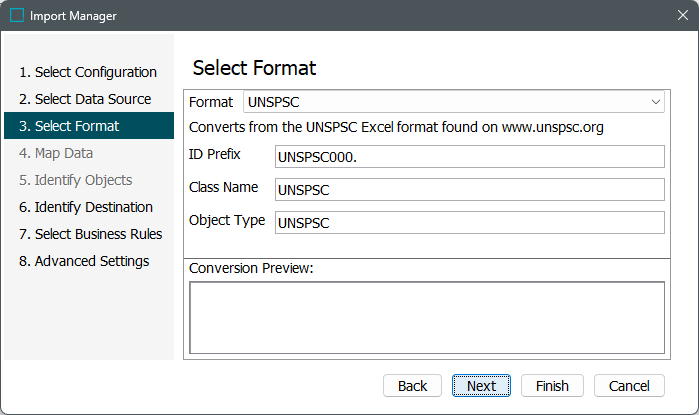Go to step 2 Select Data Source
This screenshot has width=699, height=415.
pos(85,99)
